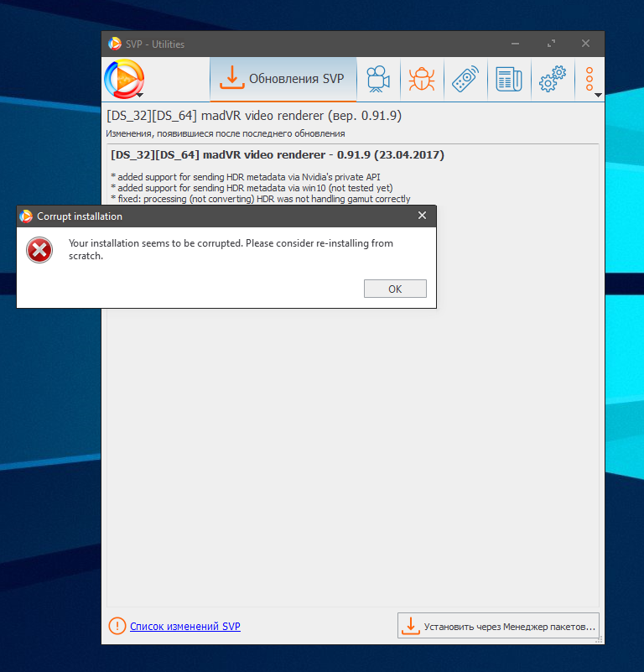The image size is (644, 672).
Task: Maximize the SVP Utilities window
Action: pos(551,44)
